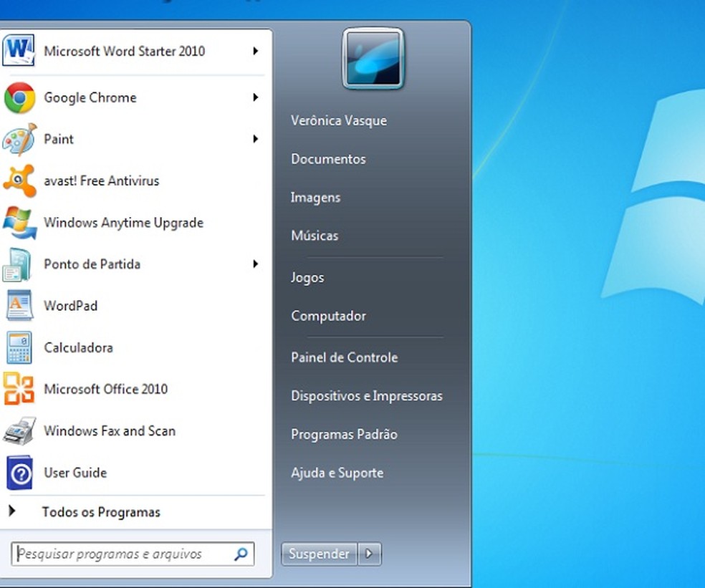The image size is (705, 588).
Task: Click the avast! Free Antivirus icon
Action: pyautogui.click(x=19, y=180)
